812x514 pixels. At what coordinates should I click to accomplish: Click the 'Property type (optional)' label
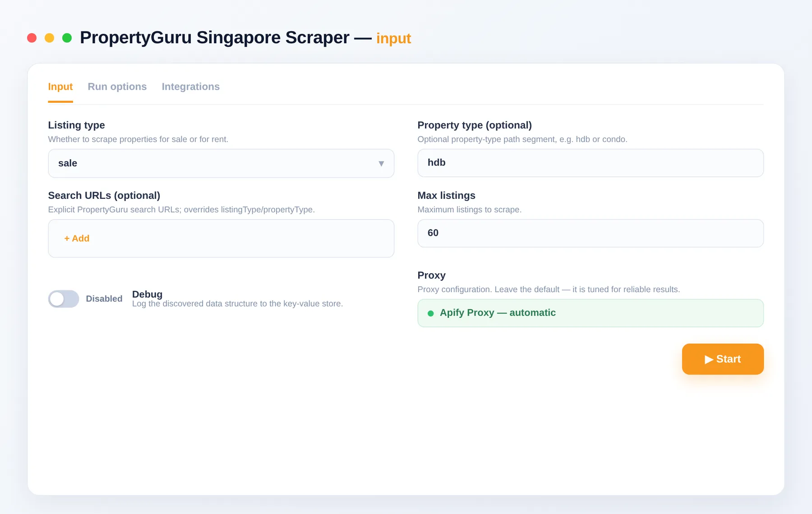(475, 125)
